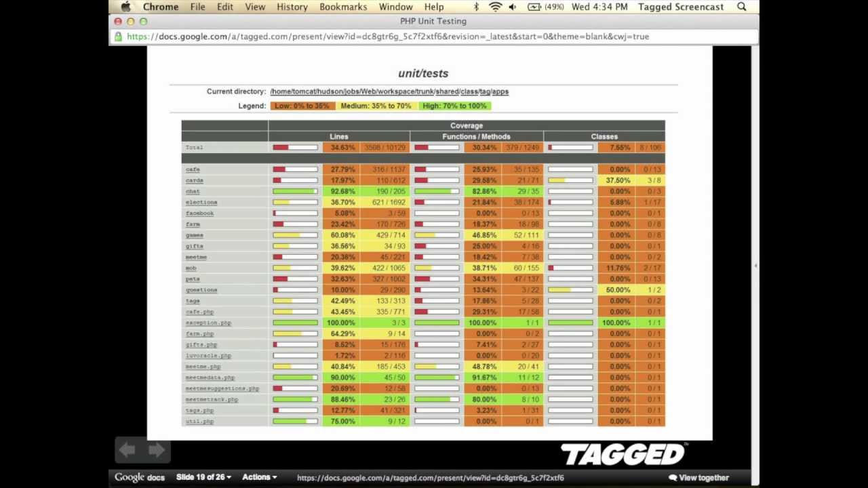Click the 'apps' path segment link
Viewport: 868px width, 488px height.
click(x=500, y=91)
